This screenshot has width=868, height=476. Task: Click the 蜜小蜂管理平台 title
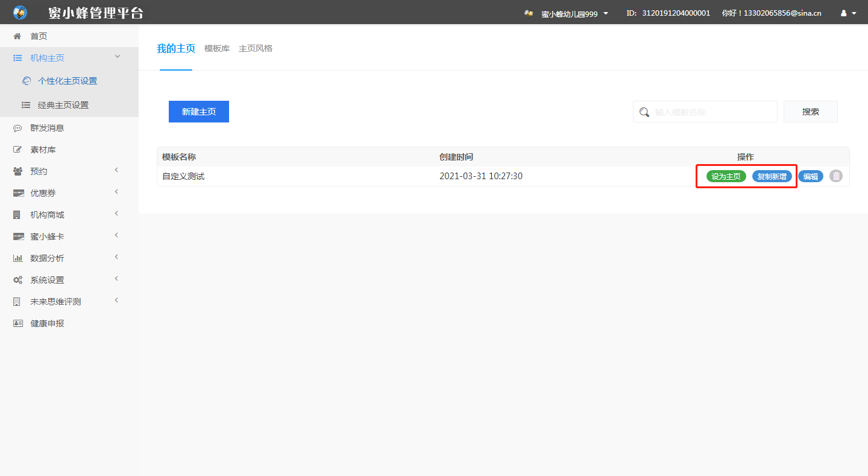point(96,13)
